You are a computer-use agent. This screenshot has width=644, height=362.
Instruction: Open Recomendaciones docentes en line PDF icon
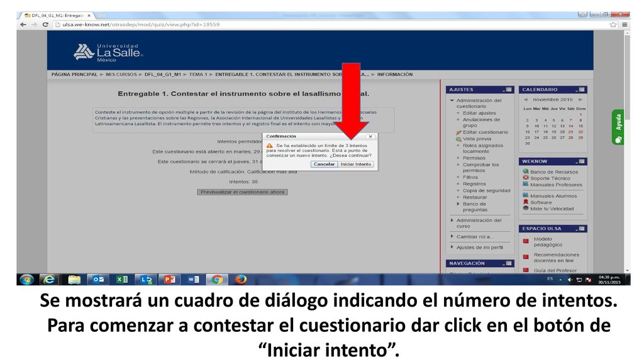tap(526, 257)
